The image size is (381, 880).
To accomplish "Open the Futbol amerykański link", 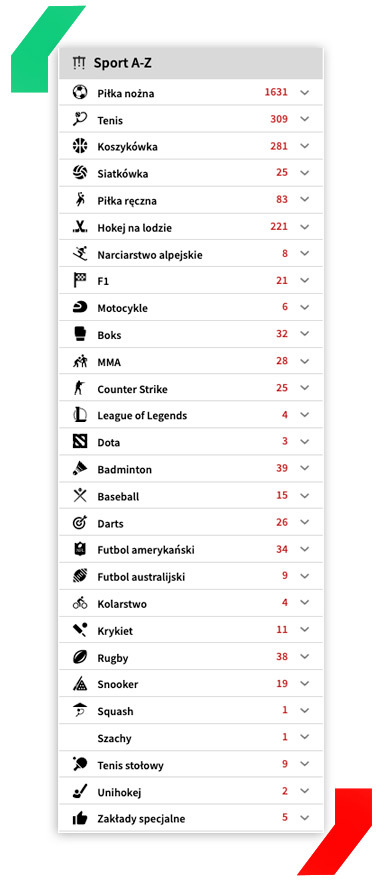I will pyautogui.click(x=191, y=549).
